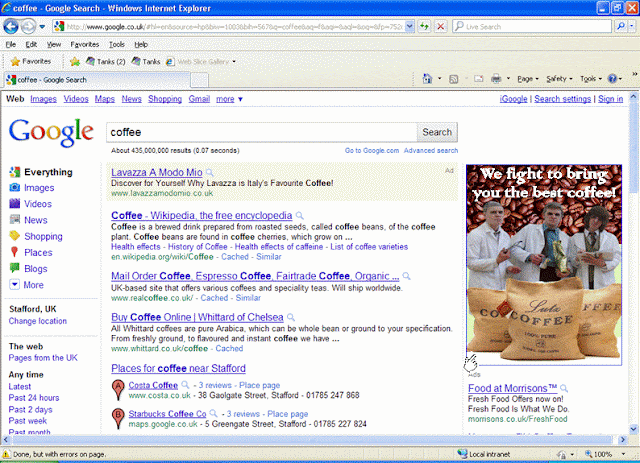Screen dimensions: 640x463
Task: Click the Luta Coffee banner advertisement image
Action: 544,265
